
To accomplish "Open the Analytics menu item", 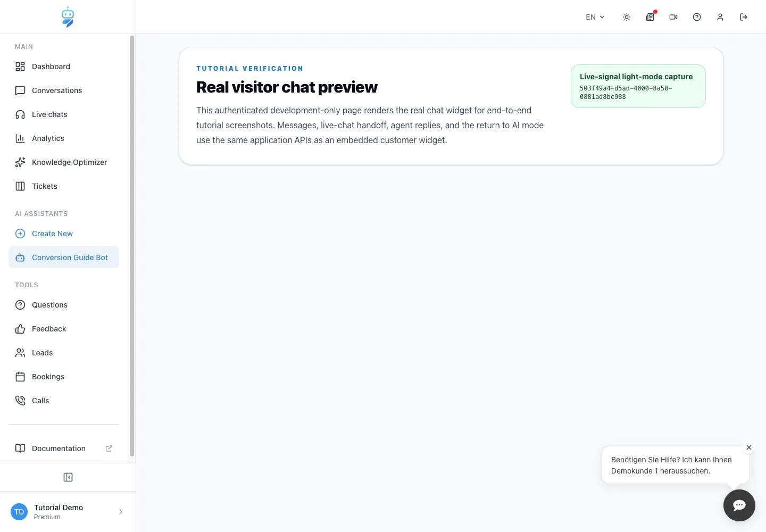I will [x=64, y=138].
